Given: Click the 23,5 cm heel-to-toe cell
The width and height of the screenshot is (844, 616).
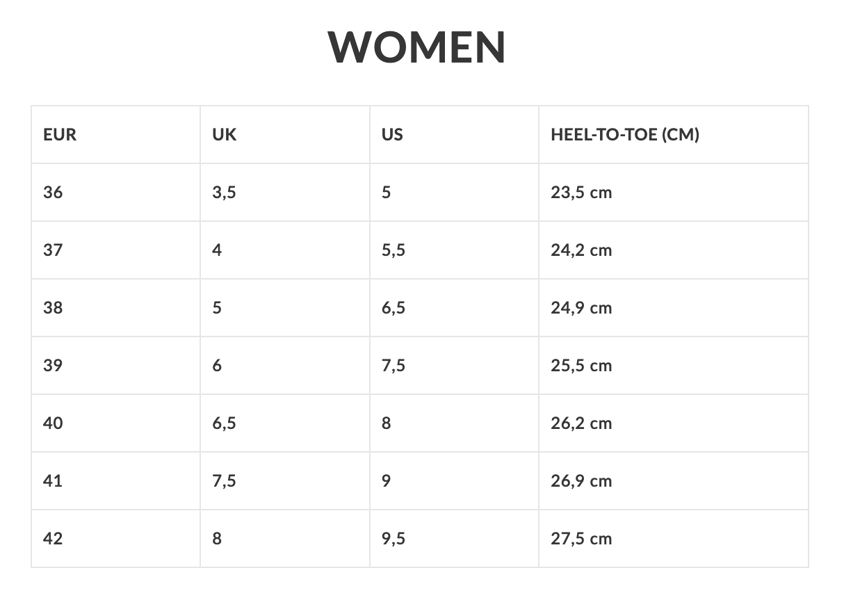Looking at the screenshot, I should tap(581, 193).
